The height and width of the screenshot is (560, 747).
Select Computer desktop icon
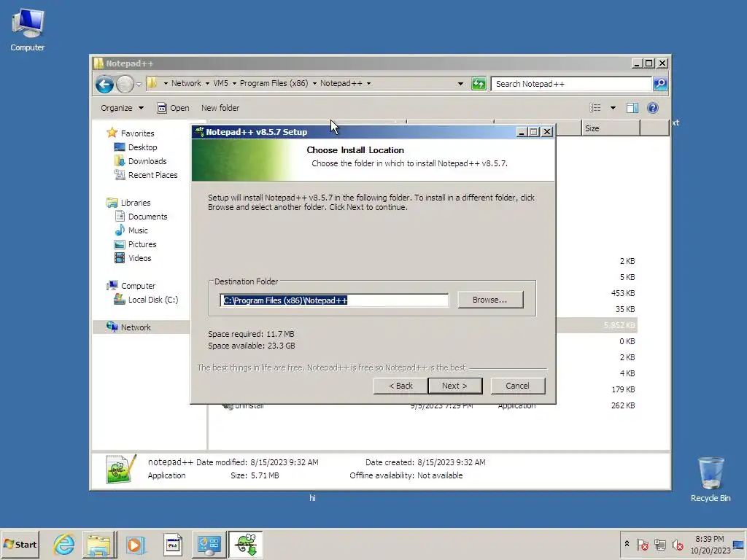click(28, 30)
